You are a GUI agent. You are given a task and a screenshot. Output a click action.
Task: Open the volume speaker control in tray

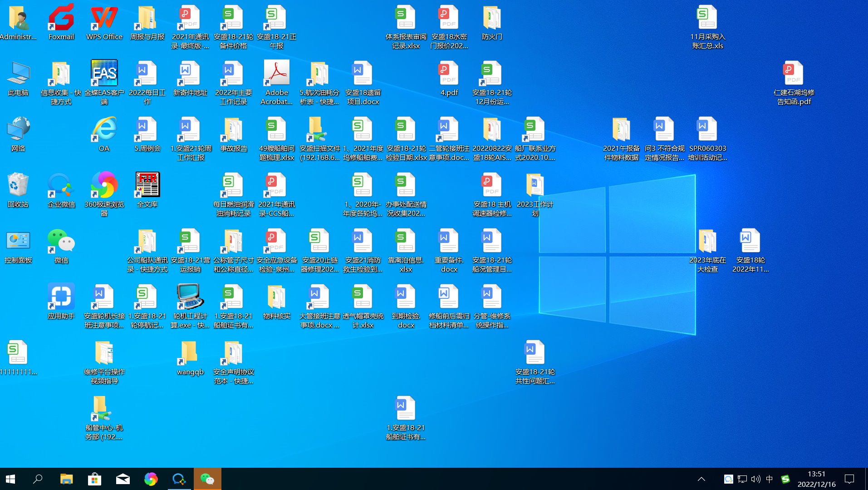pyautogui.click(x=755, y=479)
